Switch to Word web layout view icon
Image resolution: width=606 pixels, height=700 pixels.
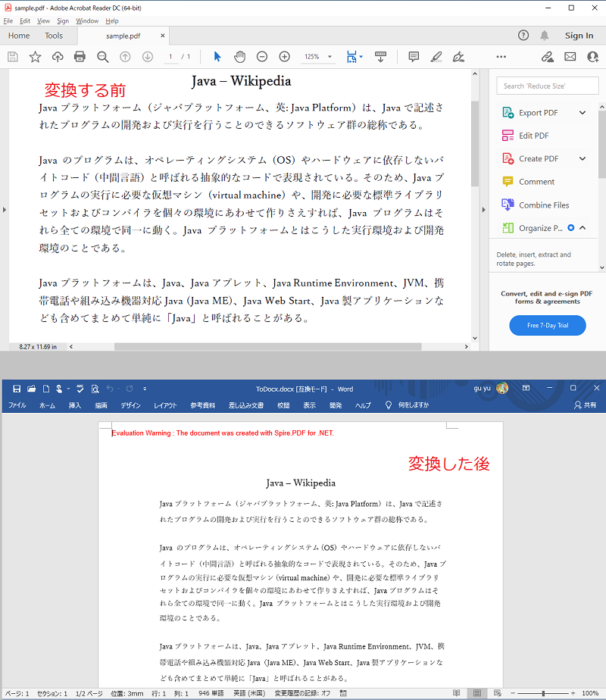(x=498, y=693)
